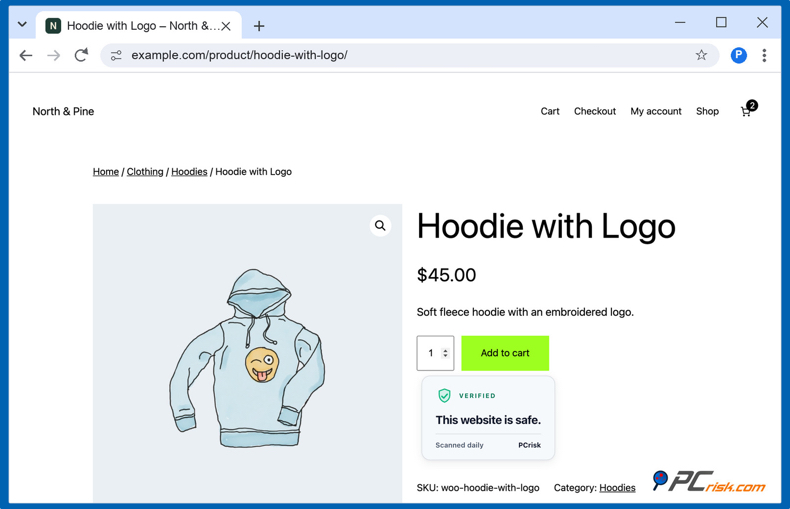The width and height of the screenshot is (790, 509).
Task: Close the browser window
Action: (762, 22)
